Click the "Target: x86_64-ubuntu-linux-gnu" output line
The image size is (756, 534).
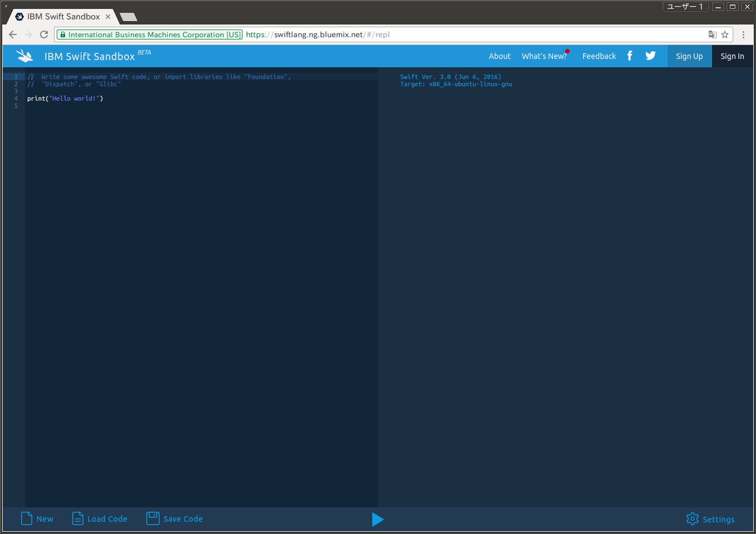(456, 84)
